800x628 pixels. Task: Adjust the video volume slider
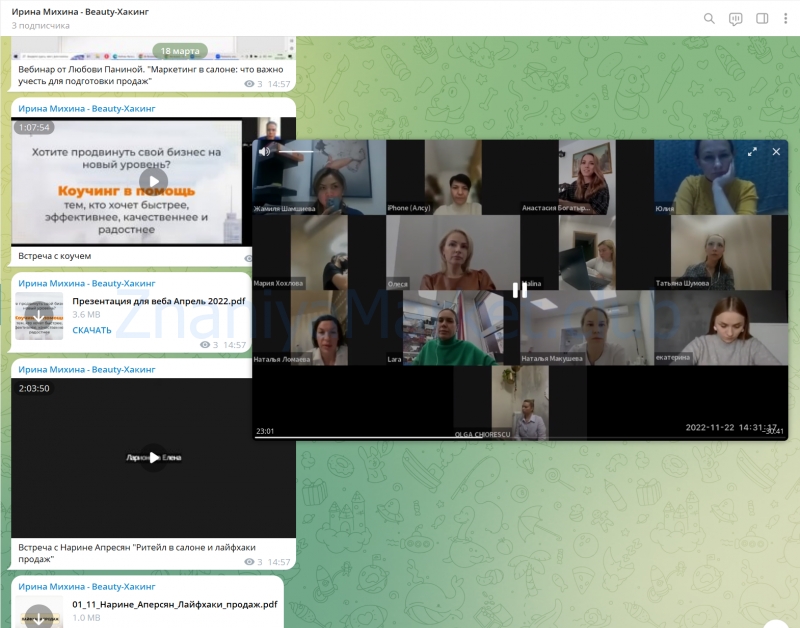pyautogui.click(x=295, y=152)
